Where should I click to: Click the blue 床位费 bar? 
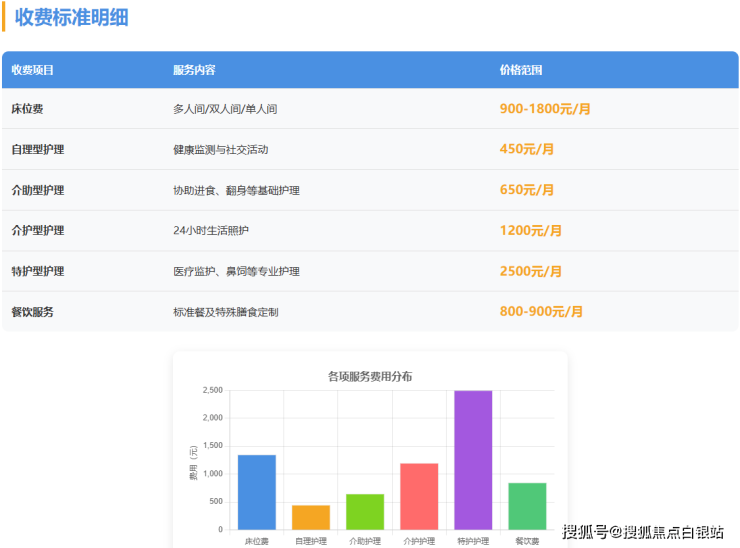coord(257,492)
